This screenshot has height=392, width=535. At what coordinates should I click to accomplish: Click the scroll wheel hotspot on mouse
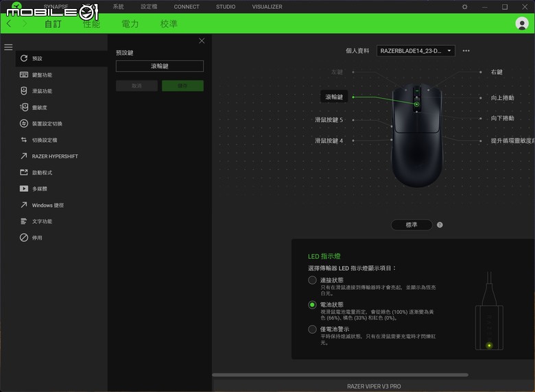pyautogui.click(x=416, y=104)
